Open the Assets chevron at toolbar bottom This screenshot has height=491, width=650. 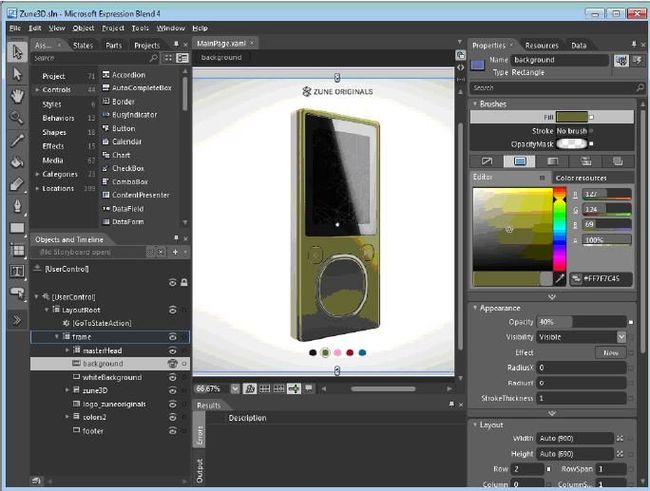17,320
